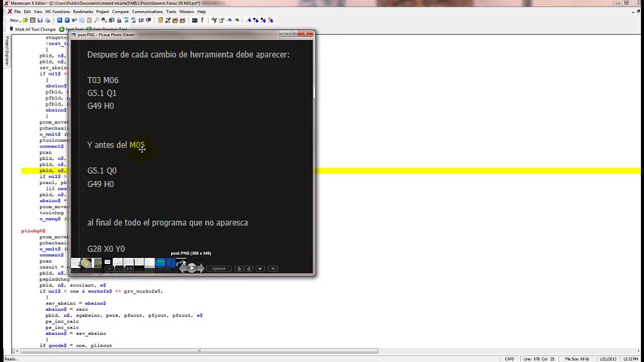Click the first blue bookmark flag icon

[249, 21]
